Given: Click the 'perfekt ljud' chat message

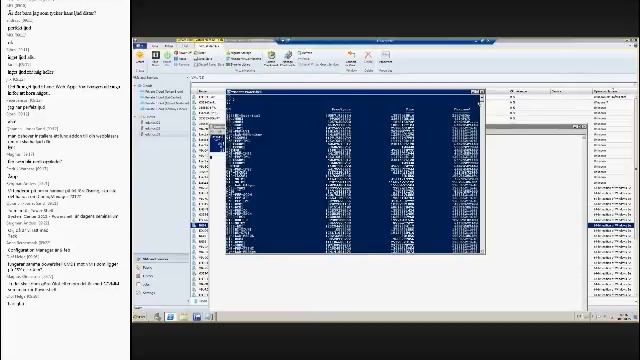Looking at the screenshot, I should click(x=19, y=28).
